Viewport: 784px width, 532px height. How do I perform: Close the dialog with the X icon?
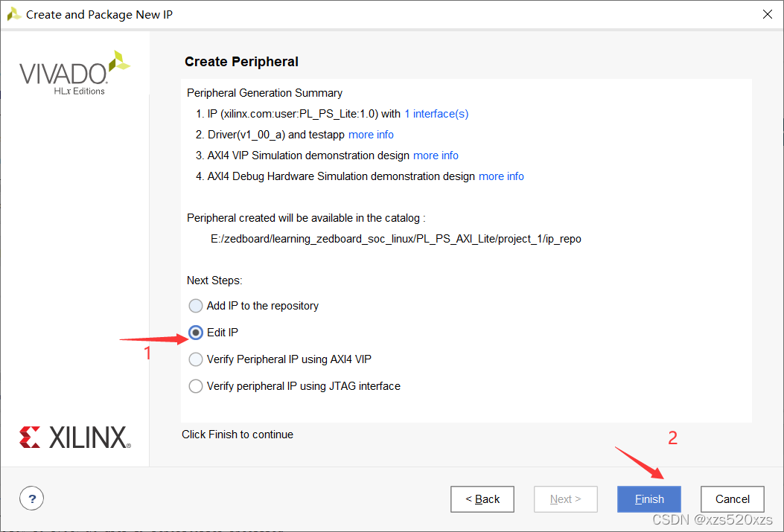(x=768, y=14)
